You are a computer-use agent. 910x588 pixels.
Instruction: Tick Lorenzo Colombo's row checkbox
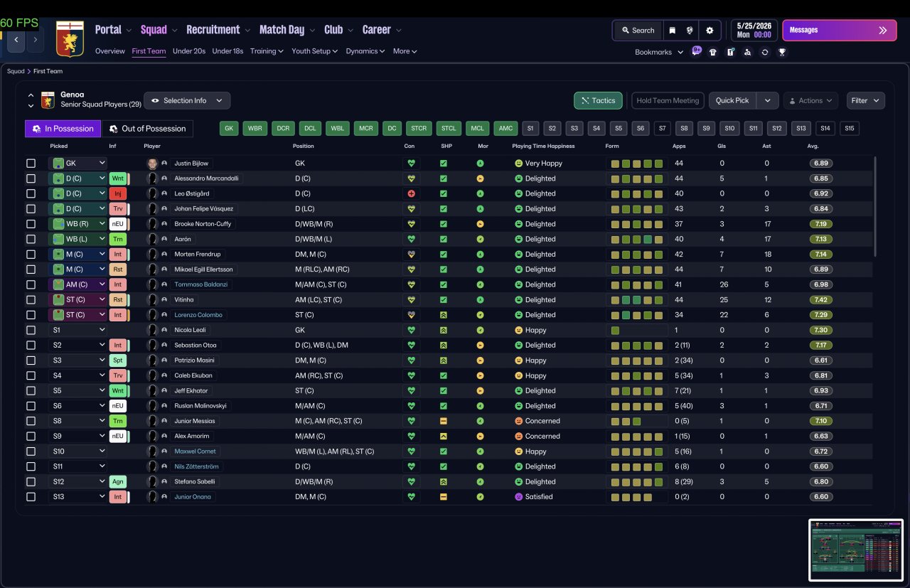click(31, 315)
